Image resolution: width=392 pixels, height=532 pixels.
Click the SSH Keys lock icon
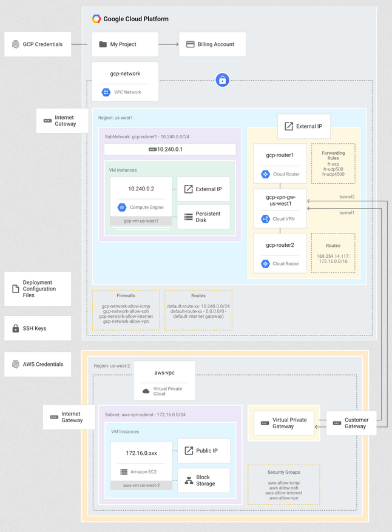tap(16, 328)
